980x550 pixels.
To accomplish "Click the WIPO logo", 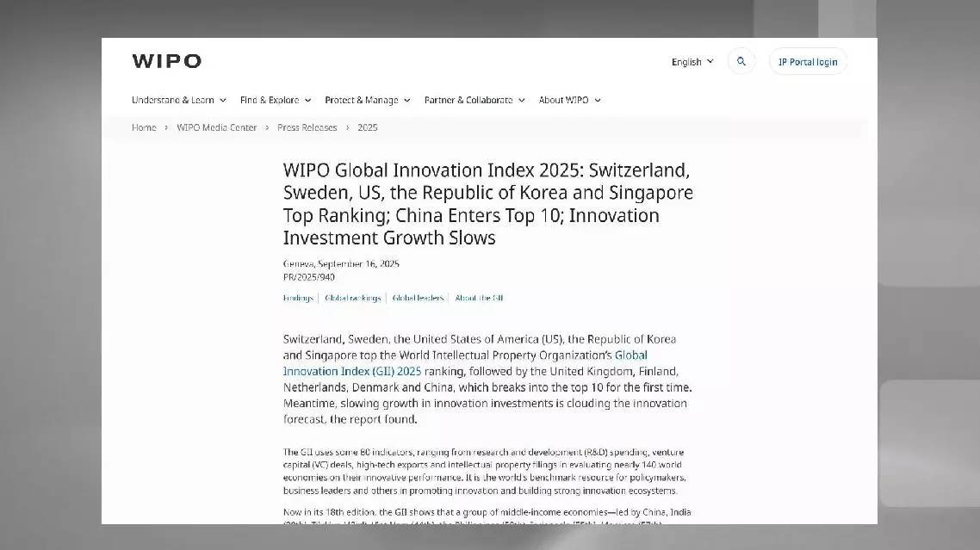I will [x=166, y=61].
